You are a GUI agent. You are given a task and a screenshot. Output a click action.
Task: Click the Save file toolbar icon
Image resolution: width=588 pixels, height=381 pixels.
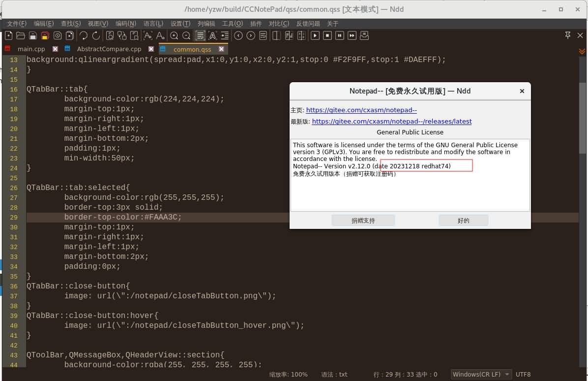pyautogui.click(x=32, y=35)
